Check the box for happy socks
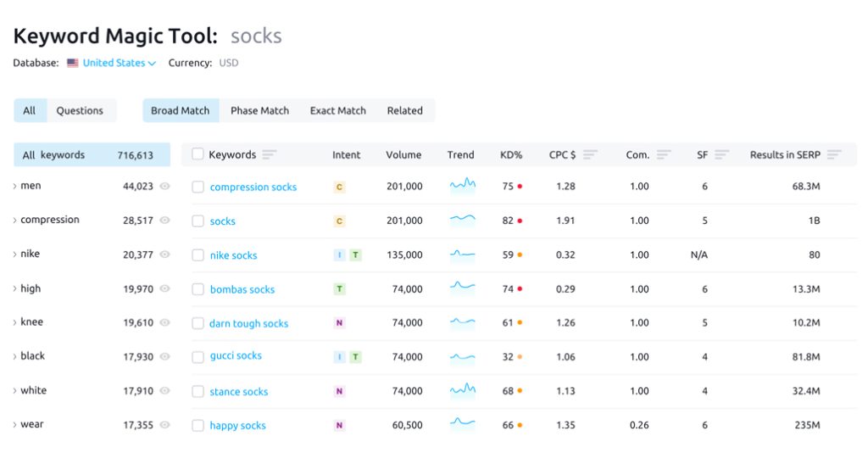 [198, 426]
